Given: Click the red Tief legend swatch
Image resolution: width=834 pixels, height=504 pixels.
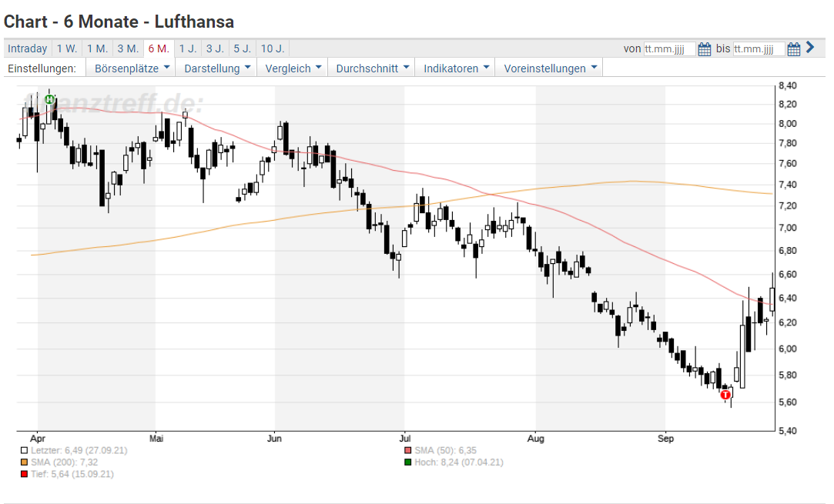Looking at the screenshot, I should click(24, 474).
